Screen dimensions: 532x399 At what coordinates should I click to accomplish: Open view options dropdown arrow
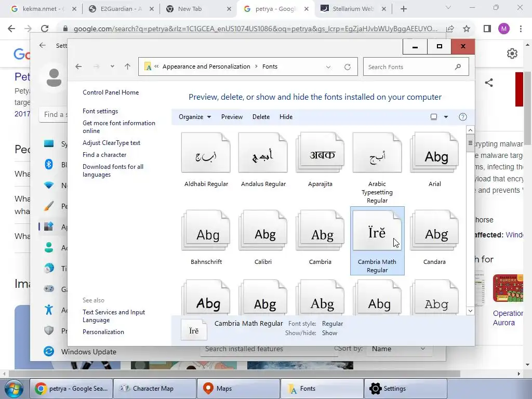coord(446,117)
